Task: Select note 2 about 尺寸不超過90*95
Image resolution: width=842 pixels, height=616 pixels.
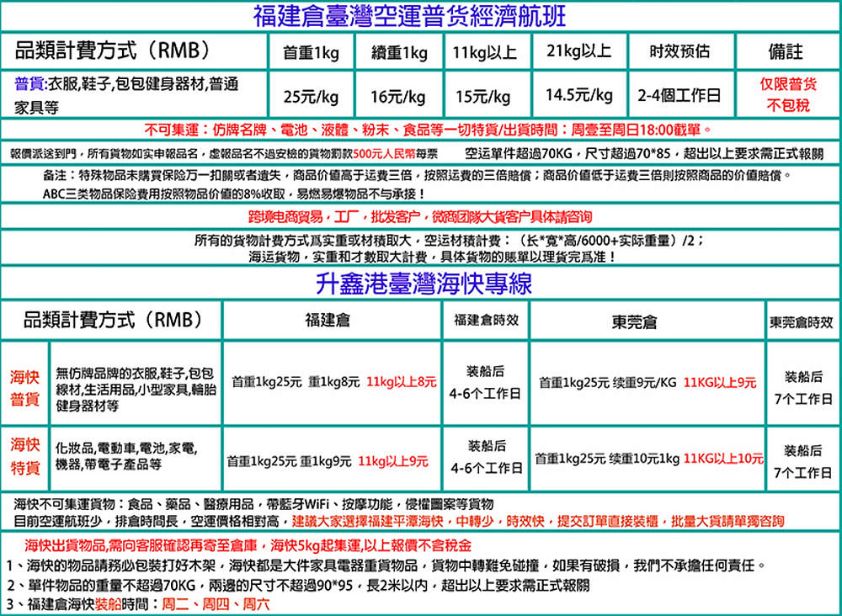Action: 298,585
